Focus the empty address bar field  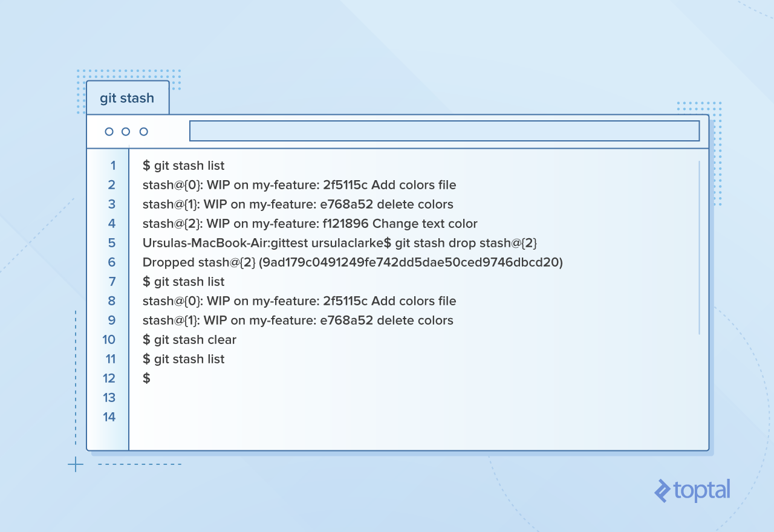444,131
